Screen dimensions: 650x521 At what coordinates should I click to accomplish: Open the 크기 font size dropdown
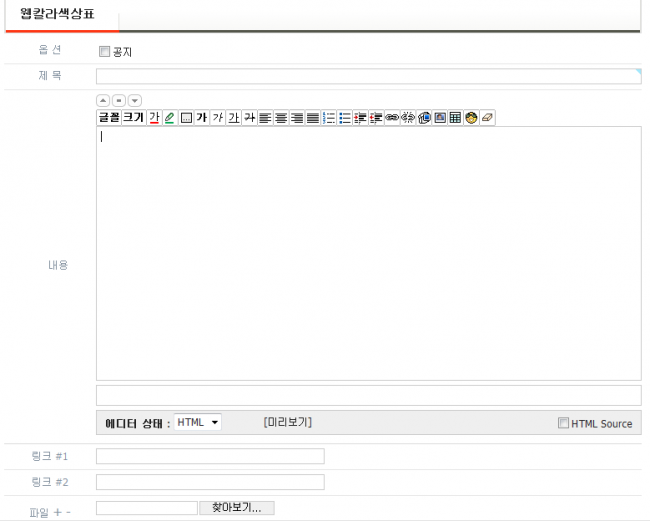point(133,118)
